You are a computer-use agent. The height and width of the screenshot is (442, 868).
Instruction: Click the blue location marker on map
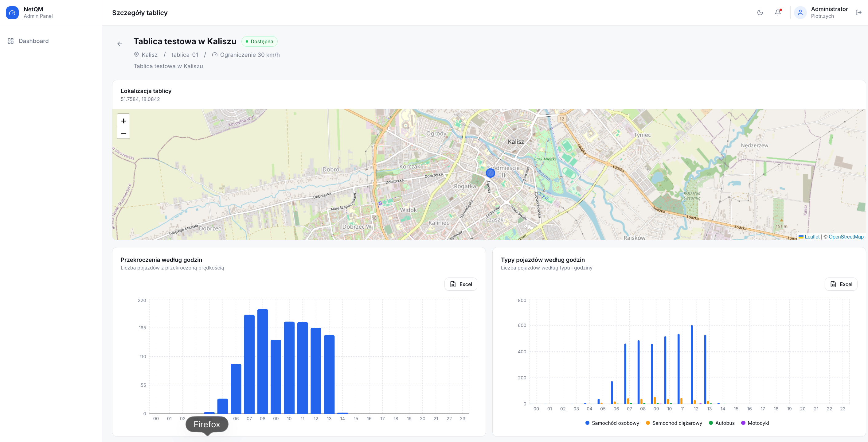[x=490, y=173]
